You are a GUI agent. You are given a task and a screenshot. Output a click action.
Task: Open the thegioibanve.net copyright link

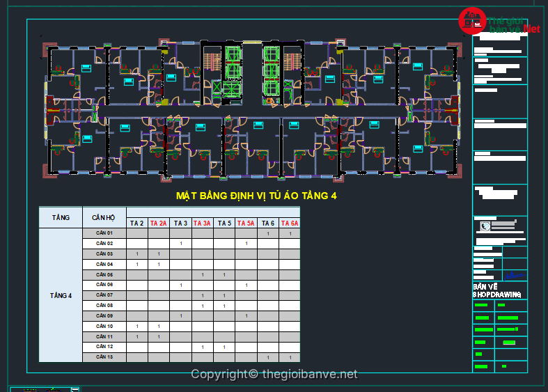click(x=274, y=375)
